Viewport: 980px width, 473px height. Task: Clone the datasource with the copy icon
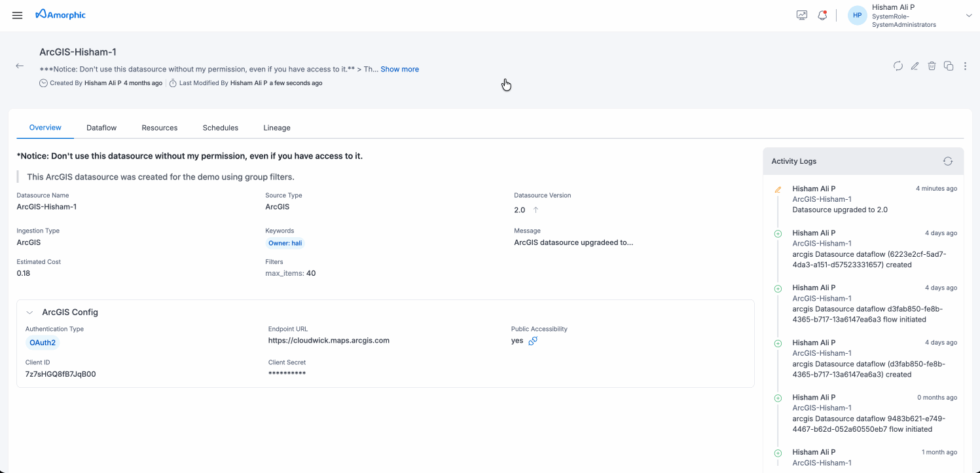coord(949,66)
